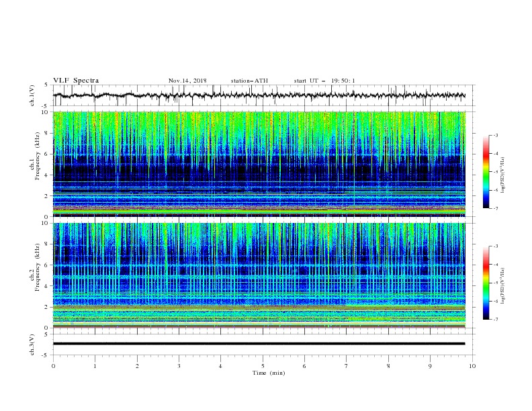Image resolution: width=532 pixels, height=411 pixels.
Task: Click the "-5" tick on the lower colorbar
Action: 495,283
